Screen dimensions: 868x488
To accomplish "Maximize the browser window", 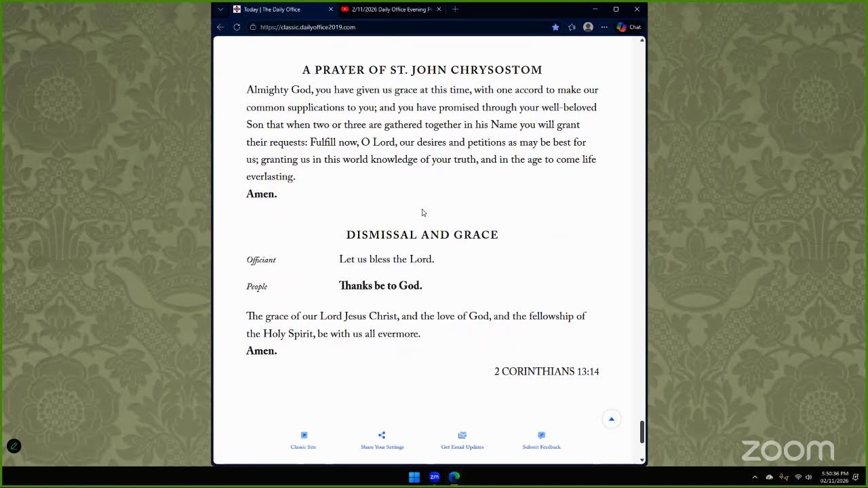I will point(616,9).
